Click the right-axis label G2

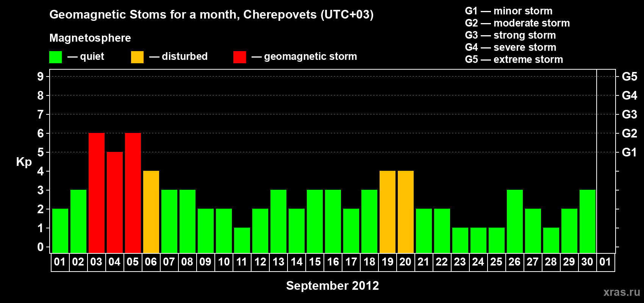pyautogui.click(x=629, y=133)
